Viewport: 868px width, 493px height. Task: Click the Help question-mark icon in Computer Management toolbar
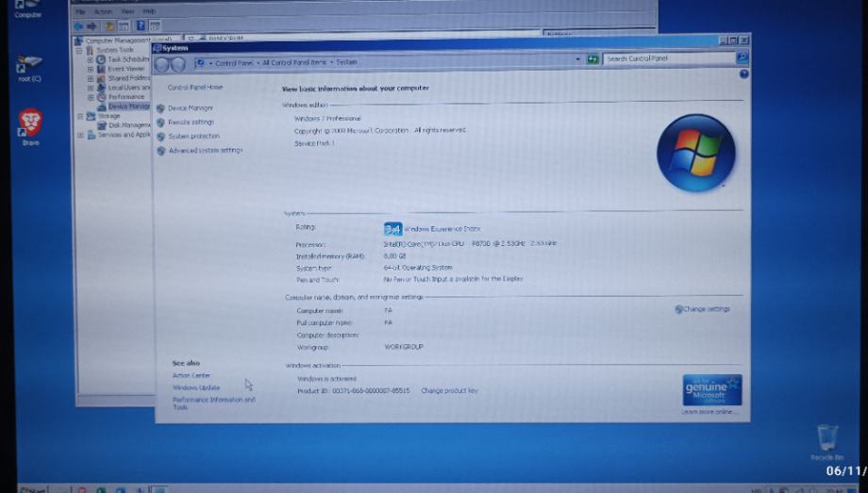pos(141,26)
